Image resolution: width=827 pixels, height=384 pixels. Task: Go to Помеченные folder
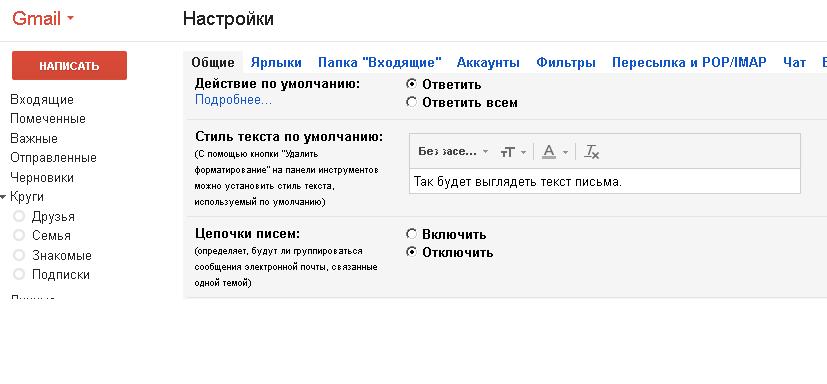48,119
